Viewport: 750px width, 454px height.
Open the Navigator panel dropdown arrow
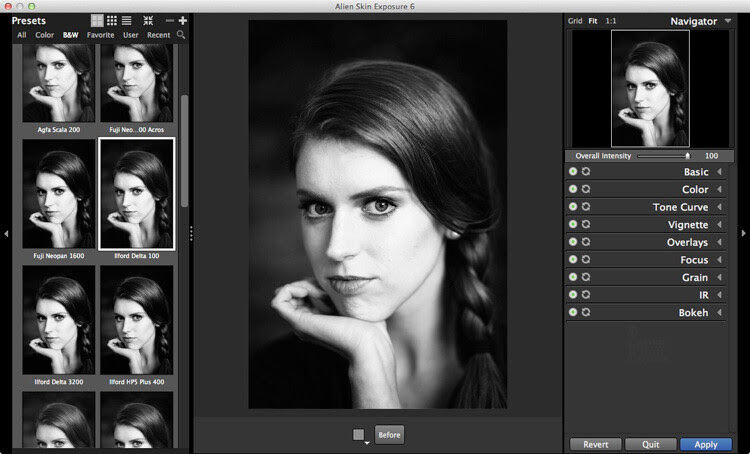coord(727,21)
